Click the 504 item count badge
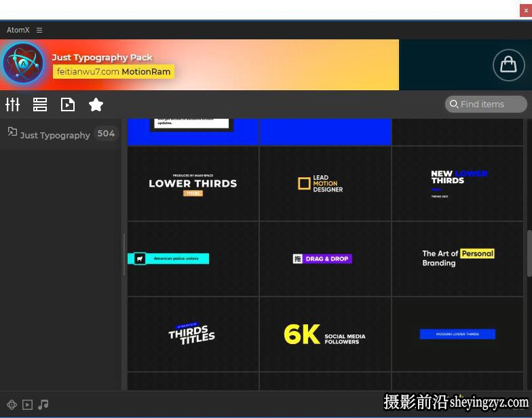532x418 pixels. point(106,134)
